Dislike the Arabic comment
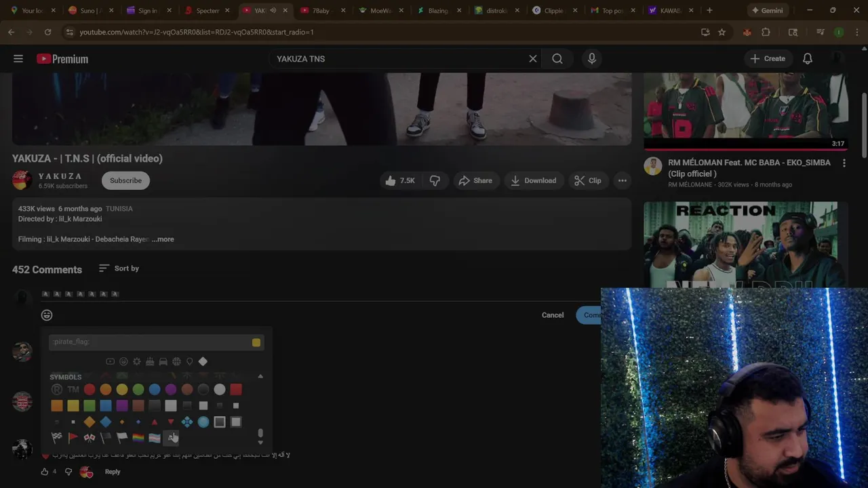The image size is (868, 488). pos(68,472)
